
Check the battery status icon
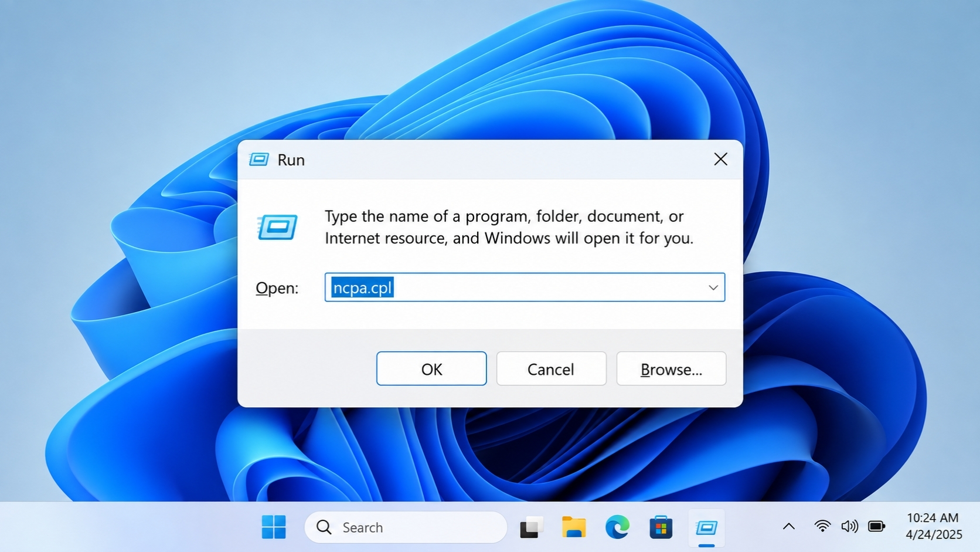point(877,526)
